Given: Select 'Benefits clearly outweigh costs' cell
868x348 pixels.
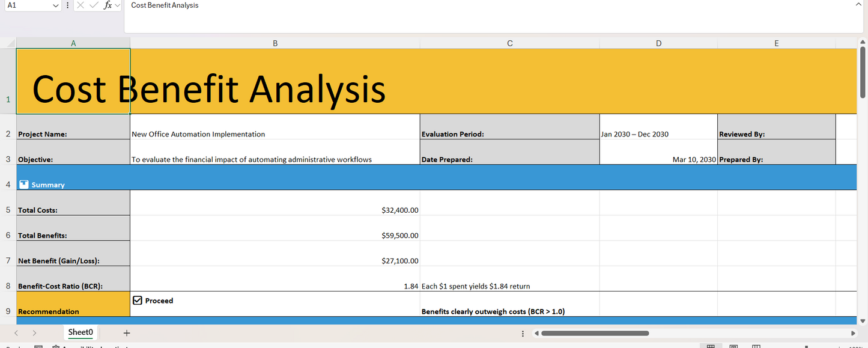Looking at the screenshot, I should point(509,304).
